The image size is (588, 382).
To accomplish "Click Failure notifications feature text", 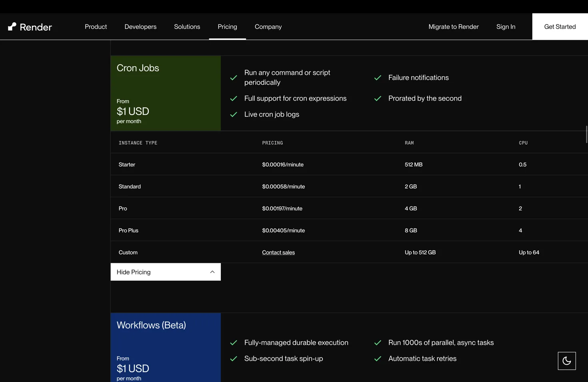I will (418, 78).
